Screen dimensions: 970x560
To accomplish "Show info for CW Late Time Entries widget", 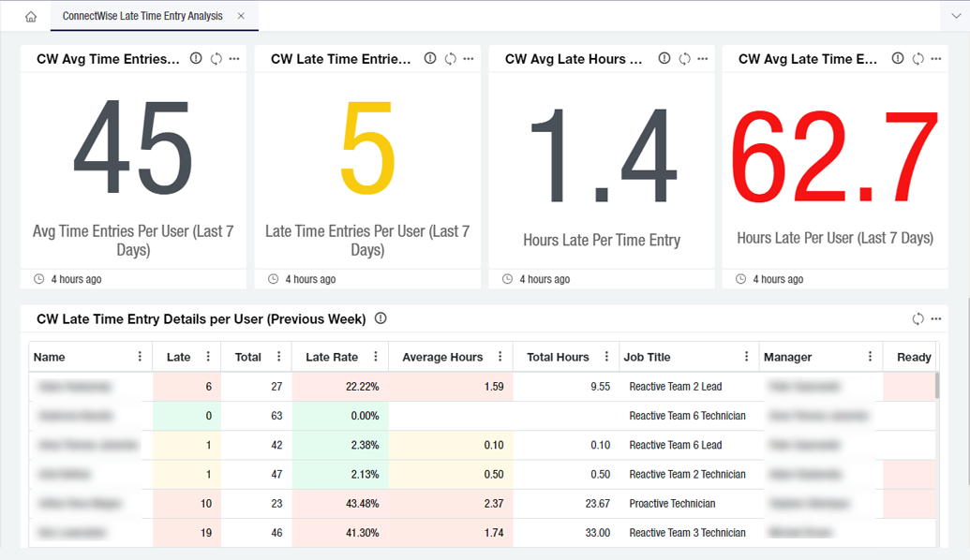I will (x=430, y=59).
